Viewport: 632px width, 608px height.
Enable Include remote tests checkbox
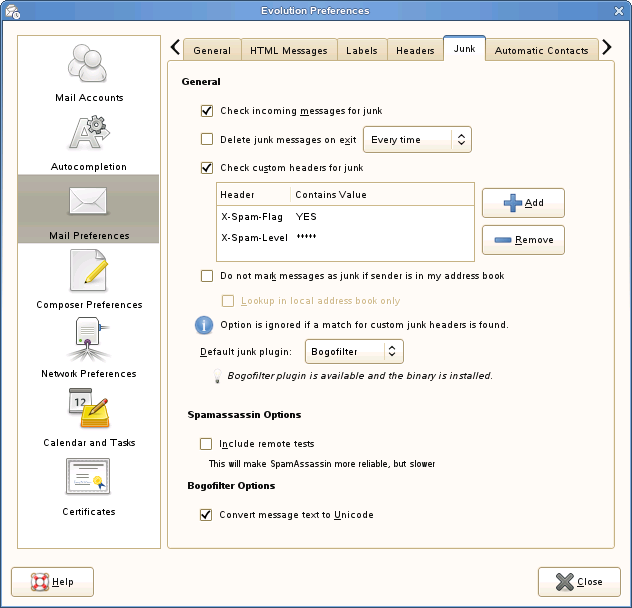click(206, 444)
